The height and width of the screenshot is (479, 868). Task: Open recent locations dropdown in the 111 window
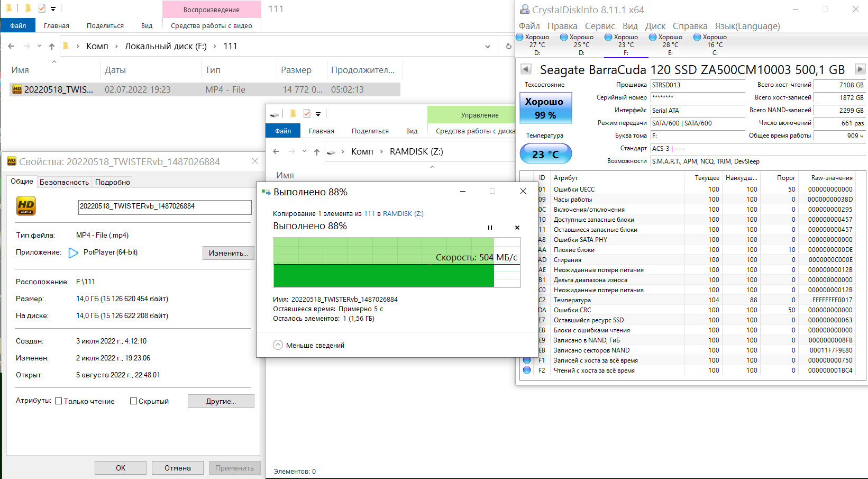coord(39,46)
